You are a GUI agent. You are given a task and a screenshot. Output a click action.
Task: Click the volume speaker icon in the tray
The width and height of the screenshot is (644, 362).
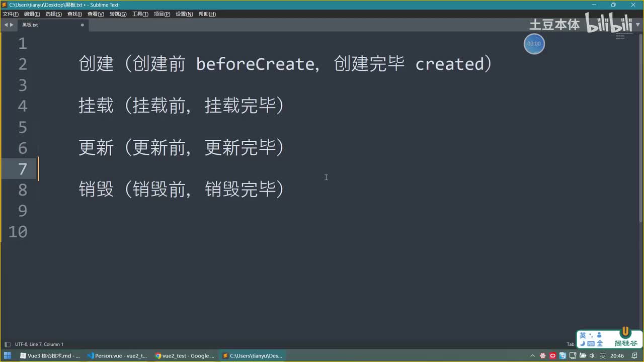click(x=592, y=355)
